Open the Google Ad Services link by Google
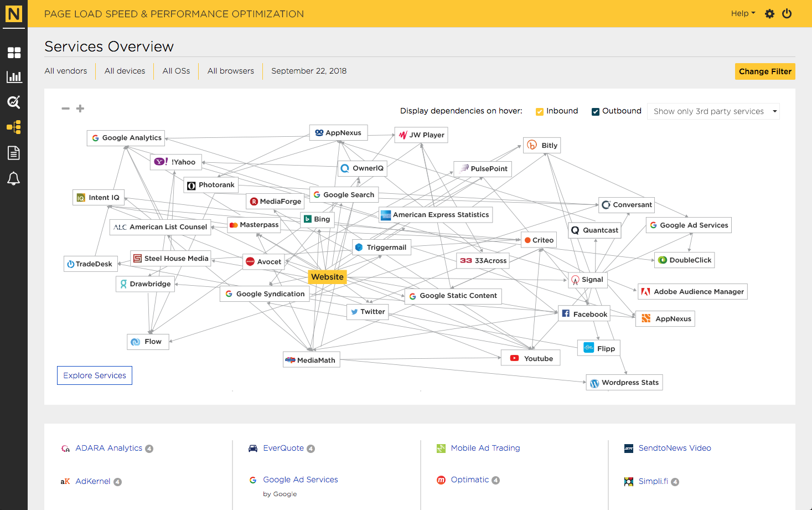This screenshot has height=510, width=812. coord(301,480)
